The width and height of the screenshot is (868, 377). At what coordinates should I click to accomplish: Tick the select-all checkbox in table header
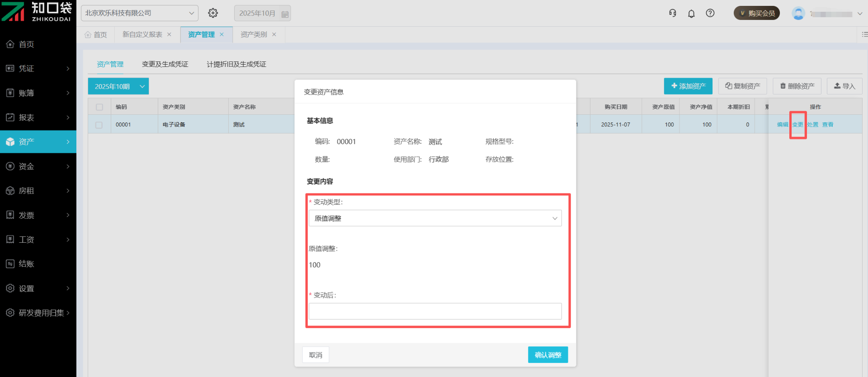click(99, 107)
